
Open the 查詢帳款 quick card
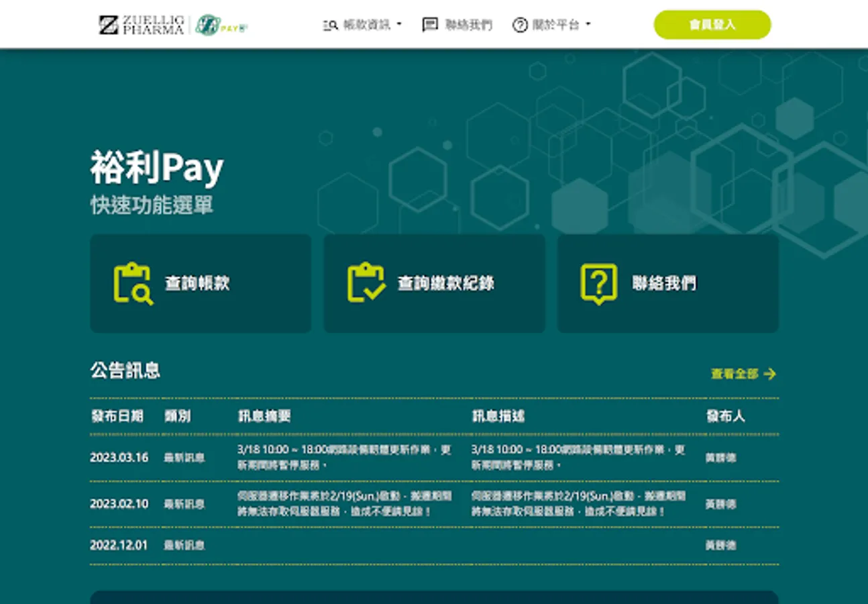point(201,283)
